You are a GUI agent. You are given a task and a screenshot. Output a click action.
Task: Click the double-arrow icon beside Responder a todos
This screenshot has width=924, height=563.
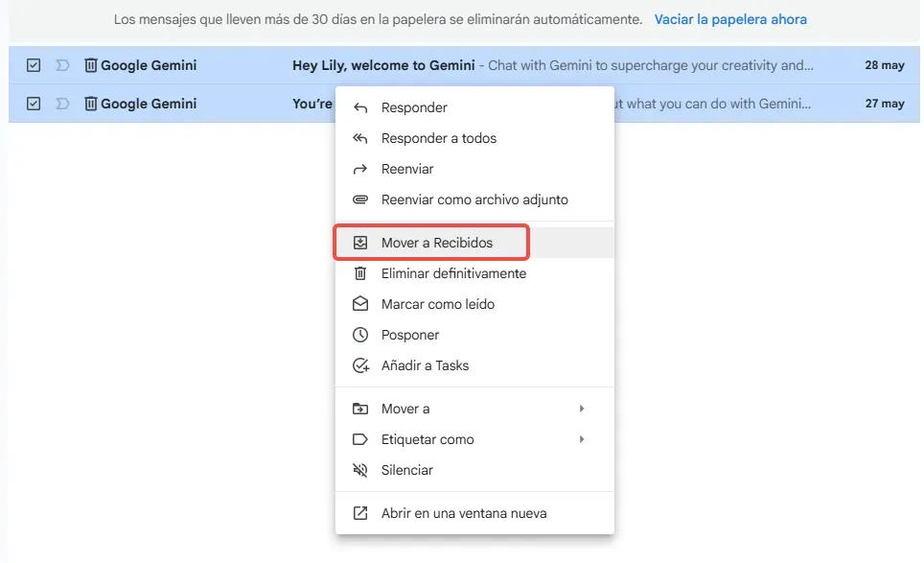(x=360, y=138)
